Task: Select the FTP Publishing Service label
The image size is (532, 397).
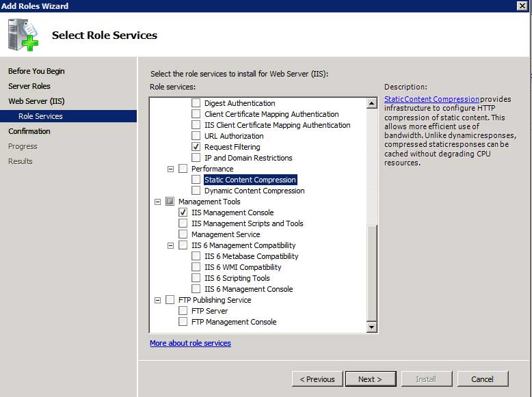Action: 215,300
